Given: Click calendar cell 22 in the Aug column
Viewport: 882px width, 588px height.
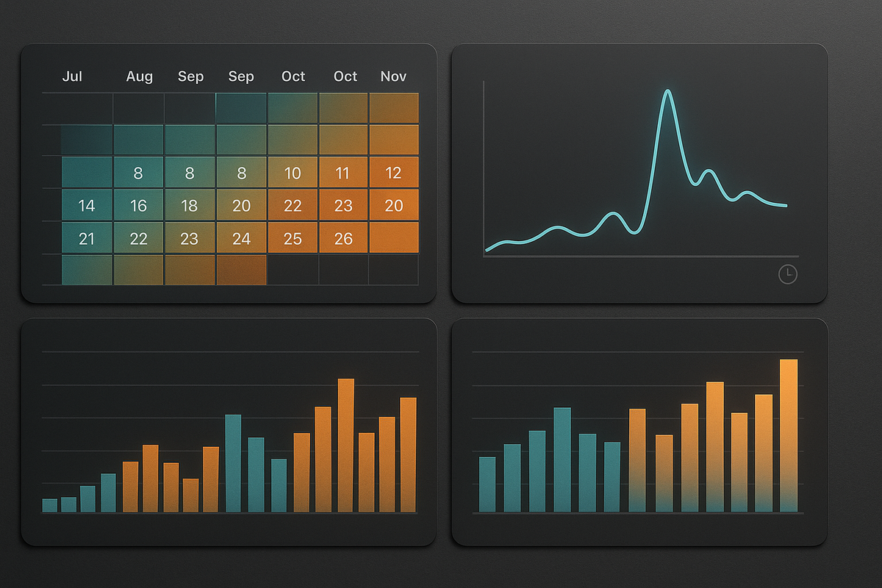Looking at the screenshot, I should click(x=138, y=238).
